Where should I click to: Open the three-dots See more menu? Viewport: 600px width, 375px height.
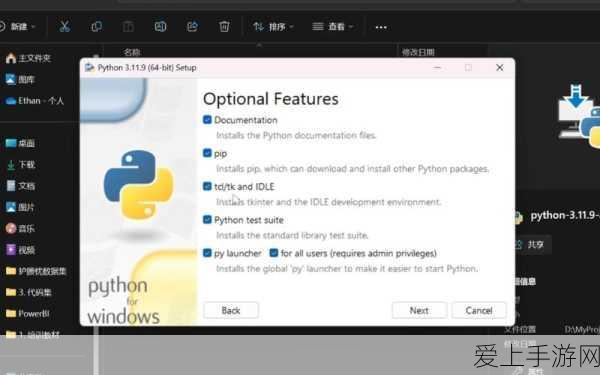pos(381,27)
